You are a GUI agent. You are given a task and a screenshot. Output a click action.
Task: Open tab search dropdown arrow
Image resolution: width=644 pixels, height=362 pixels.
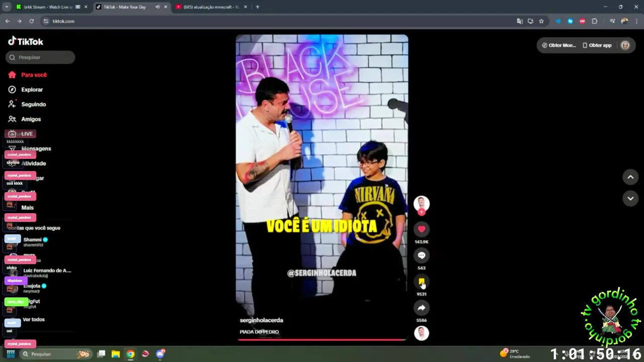tap(7, 7)
